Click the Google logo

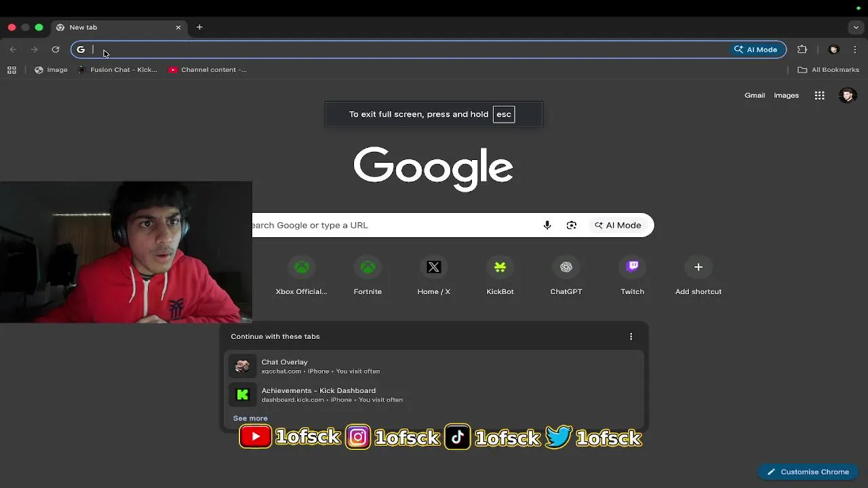[x=433, y=169]
